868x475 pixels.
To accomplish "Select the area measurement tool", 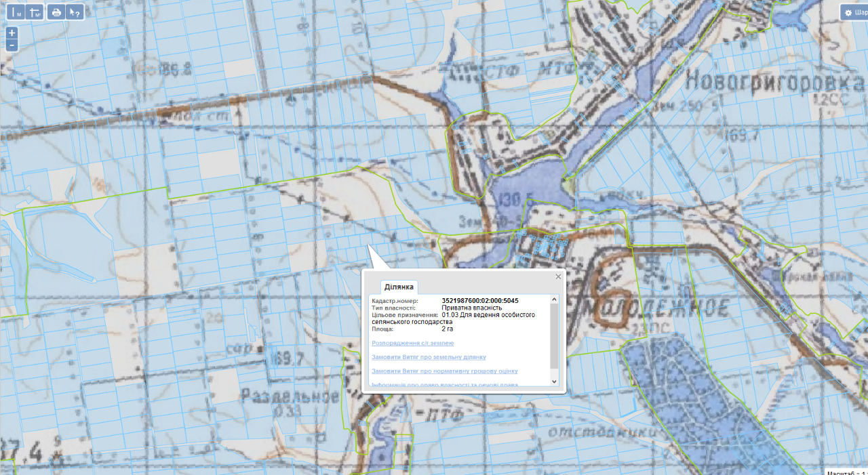I will click(35, 12).
